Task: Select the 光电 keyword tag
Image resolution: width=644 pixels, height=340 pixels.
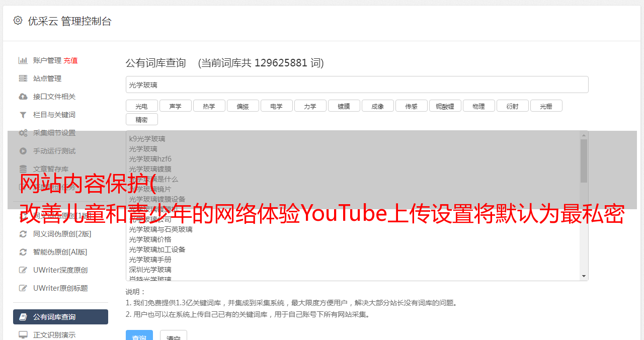Action: click(141, 106)
